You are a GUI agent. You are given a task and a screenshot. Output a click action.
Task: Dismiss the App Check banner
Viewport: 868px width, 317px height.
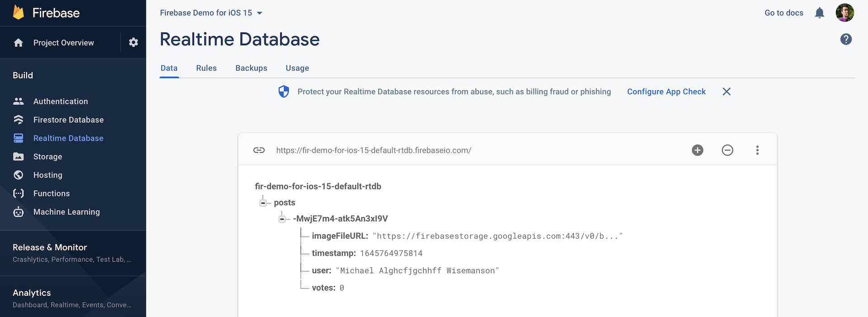click(726, 92)
